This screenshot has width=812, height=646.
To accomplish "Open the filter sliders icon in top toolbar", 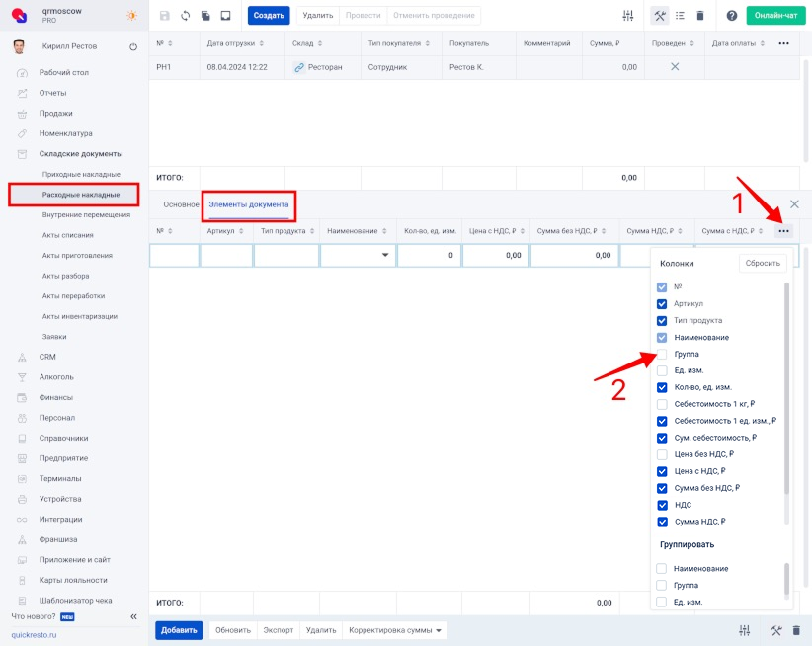I will point(628,16).
